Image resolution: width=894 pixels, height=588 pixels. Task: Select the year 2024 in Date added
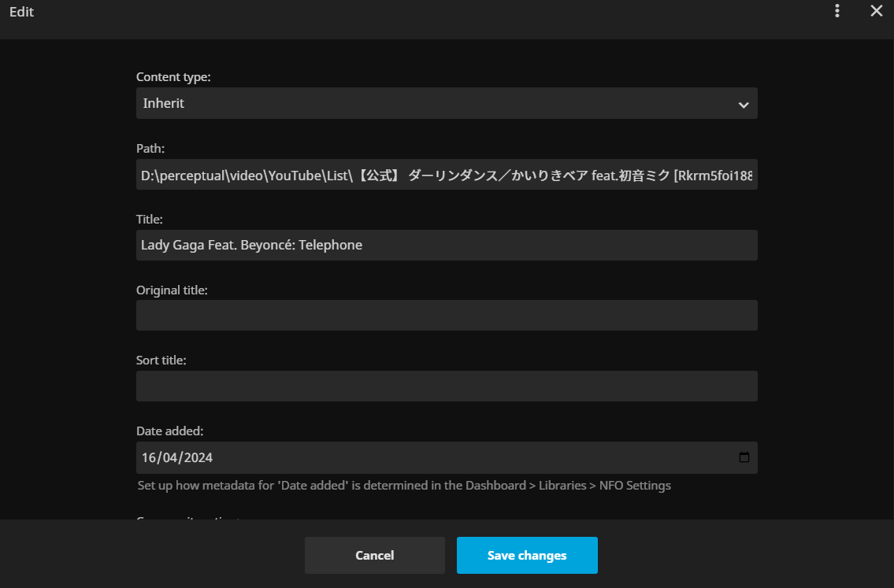pyautogui.click(x=197, y=457)
